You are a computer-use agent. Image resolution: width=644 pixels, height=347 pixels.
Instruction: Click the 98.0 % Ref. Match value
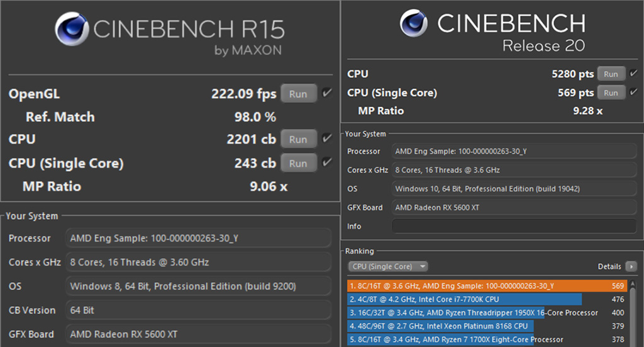(255, 117)
